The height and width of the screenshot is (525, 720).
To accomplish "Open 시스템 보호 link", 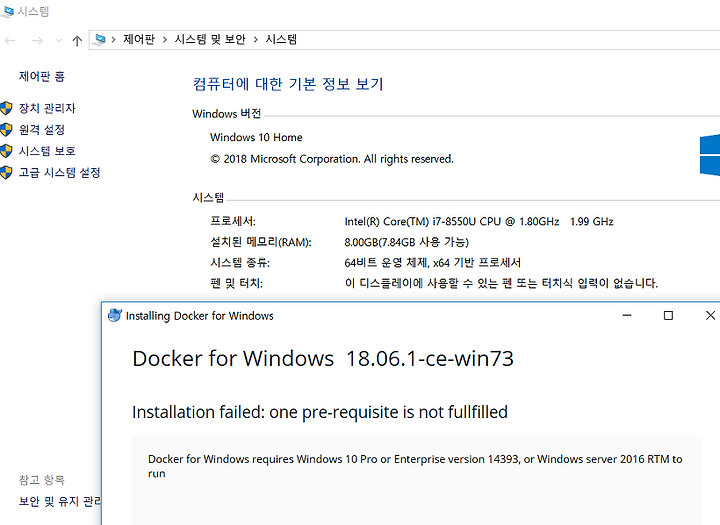I will pos(47,151).
